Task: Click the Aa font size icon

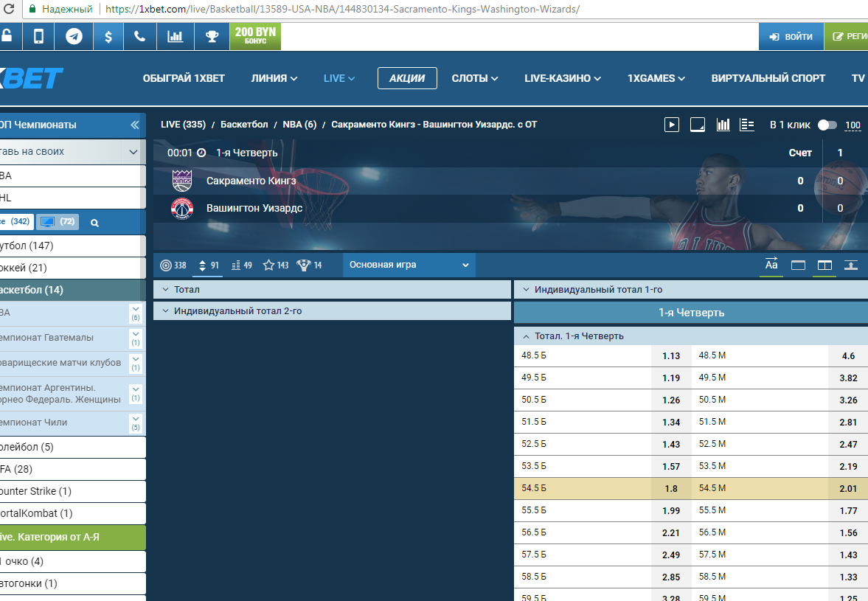Action: pyautogui.click(x=771, y=265)
